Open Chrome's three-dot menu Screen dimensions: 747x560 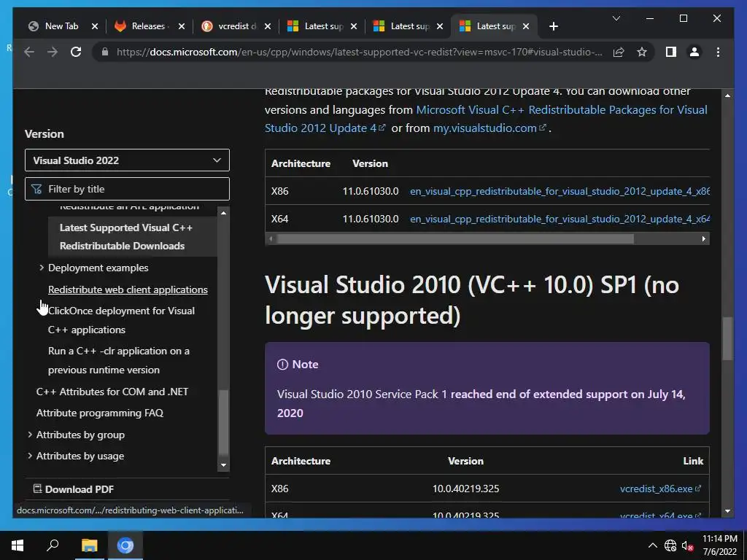tap(718, 52)
